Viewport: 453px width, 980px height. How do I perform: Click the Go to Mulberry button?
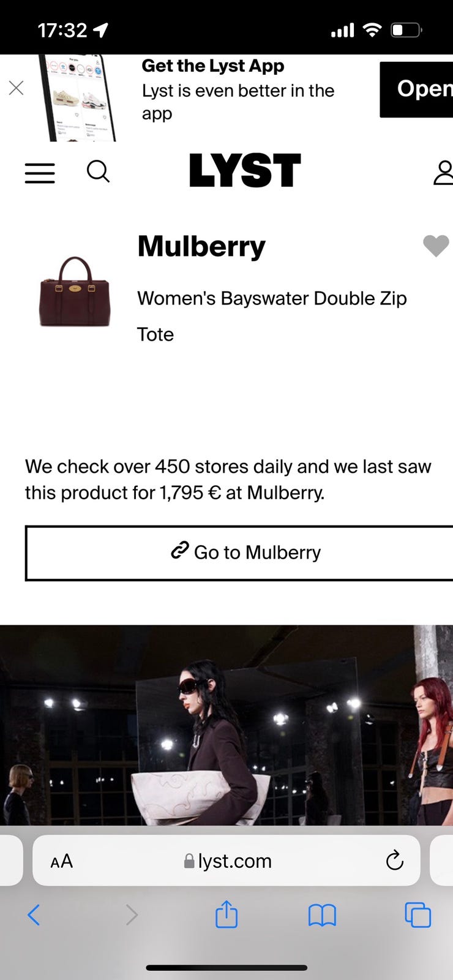(239, 553)
